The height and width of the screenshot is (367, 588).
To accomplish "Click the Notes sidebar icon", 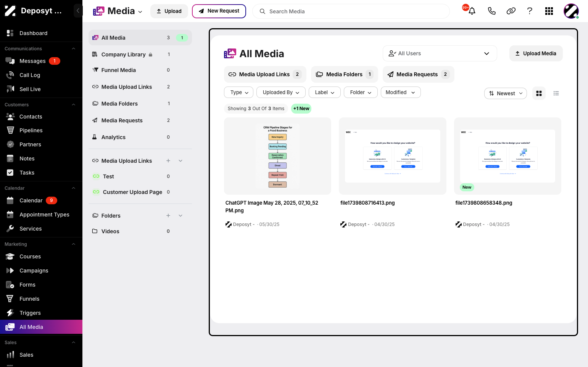I will tap(10, 159).
